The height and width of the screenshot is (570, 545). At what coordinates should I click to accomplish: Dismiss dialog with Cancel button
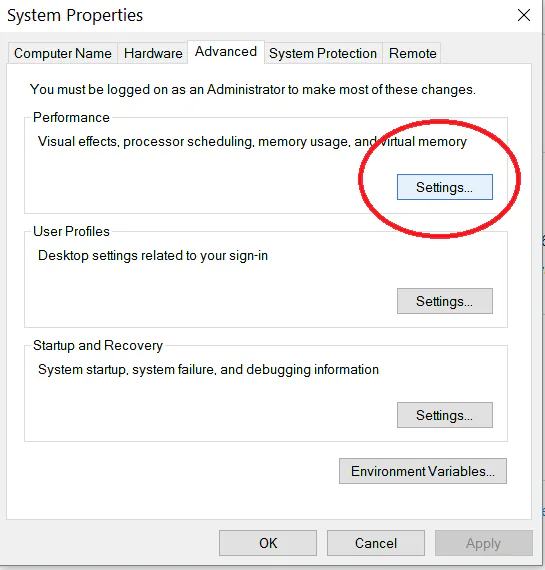coord(376,543)
